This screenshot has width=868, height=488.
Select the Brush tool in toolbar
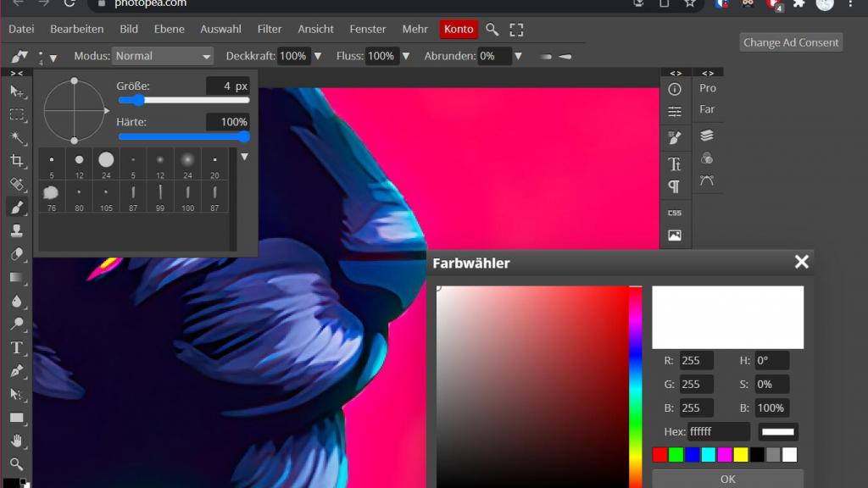tap(17, 207)
